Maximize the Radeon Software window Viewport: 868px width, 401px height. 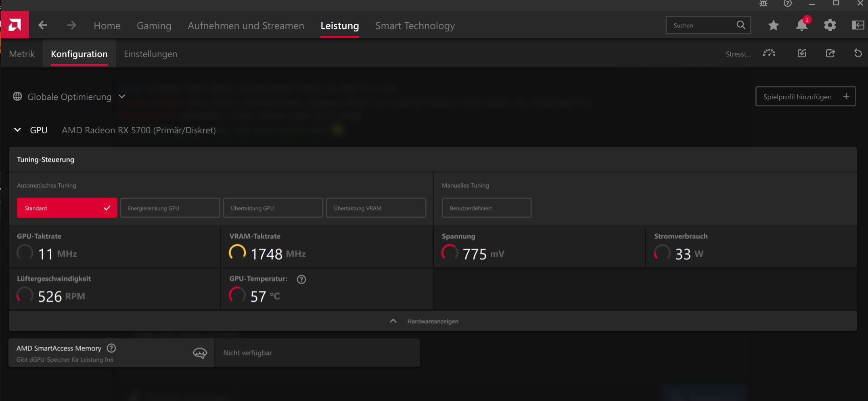(x=836, y=4)
